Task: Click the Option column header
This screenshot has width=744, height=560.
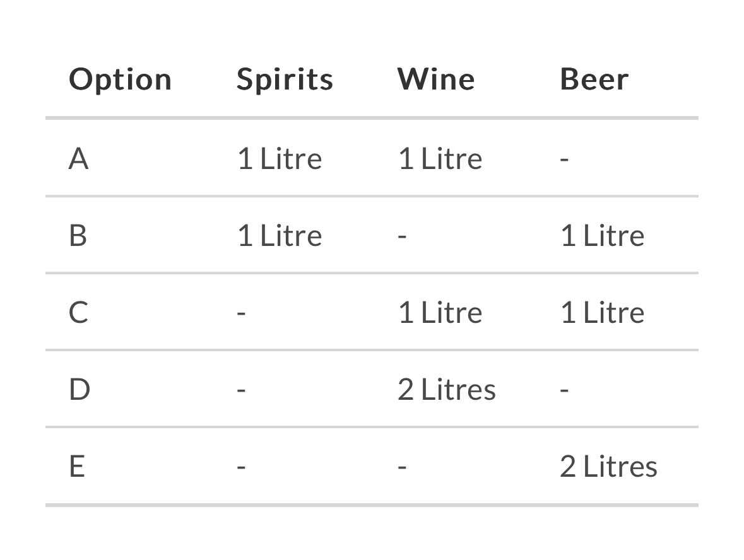Action: pos(120,80)
